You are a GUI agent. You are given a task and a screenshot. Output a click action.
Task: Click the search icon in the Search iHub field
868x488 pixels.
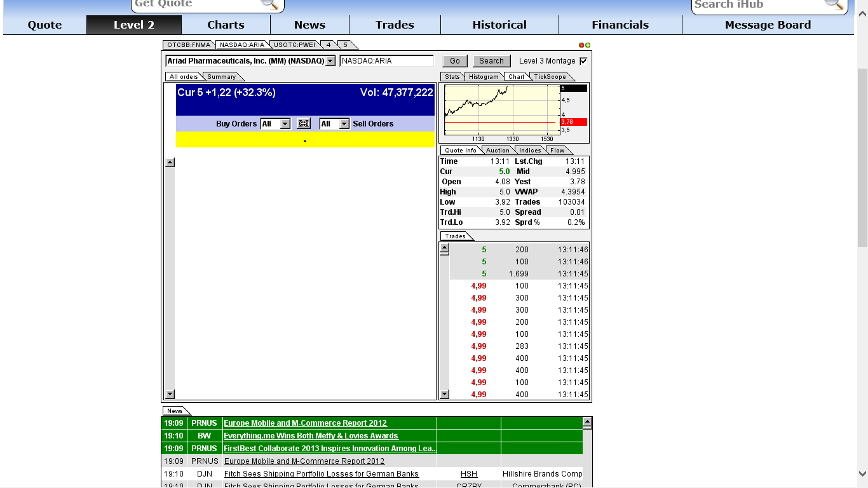833,5
